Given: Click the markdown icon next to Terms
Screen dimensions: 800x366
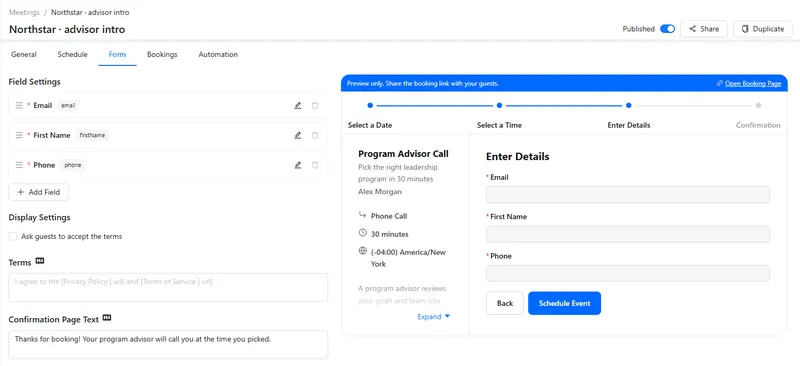Looking at the screenshot, I should click(40, 261).
